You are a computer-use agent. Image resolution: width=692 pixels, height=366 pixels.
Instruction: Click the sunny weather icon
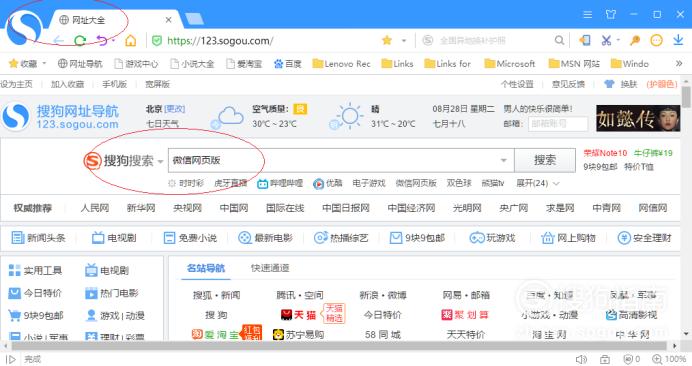coord(347,117)
